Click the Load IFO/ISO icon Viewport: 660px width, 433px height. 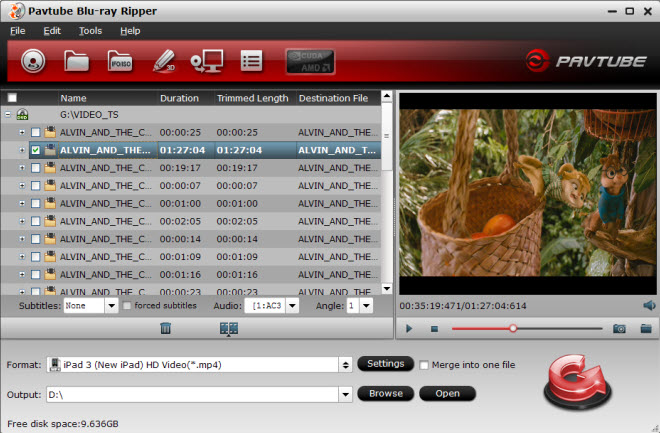(x=120, y=61)
